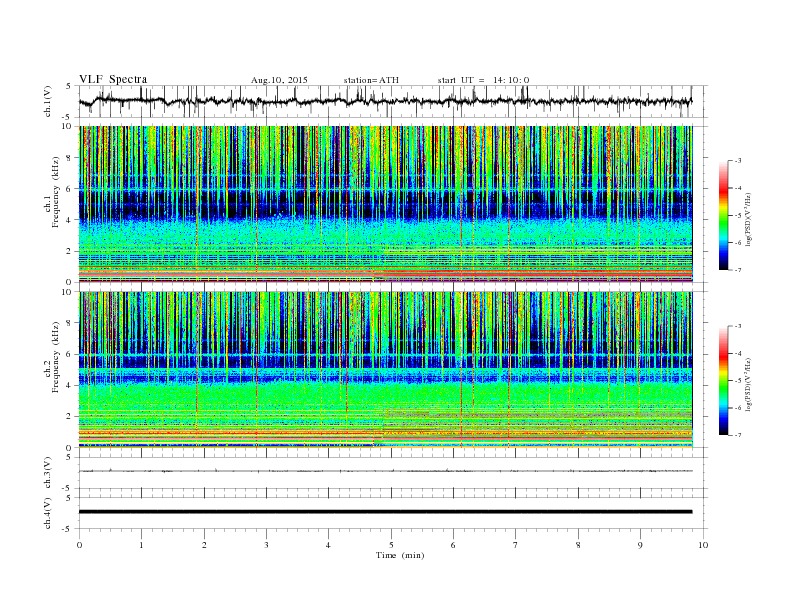Click the ch.2 PSD color scale bar
The height and width of the screenshot is (612, 792).
724,380
